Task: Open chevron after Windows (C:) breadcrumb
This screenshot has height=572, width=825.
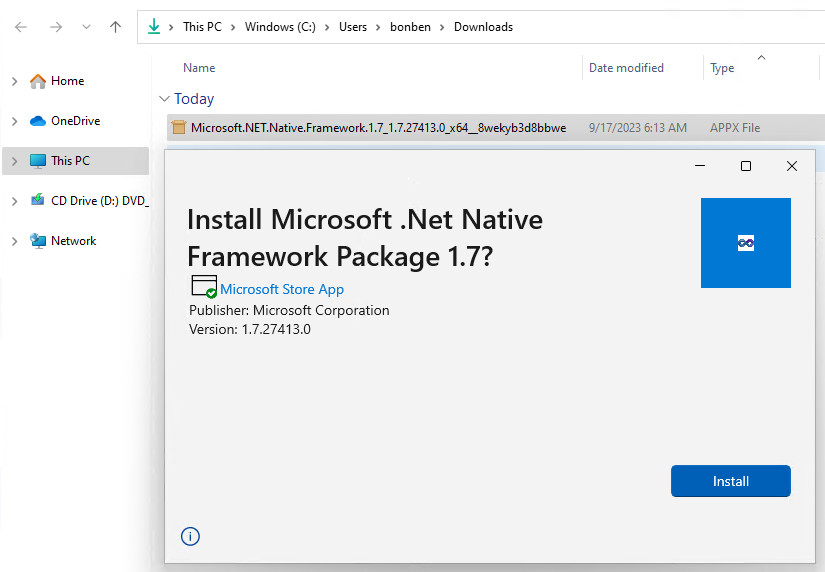Action: coord(327,27)
